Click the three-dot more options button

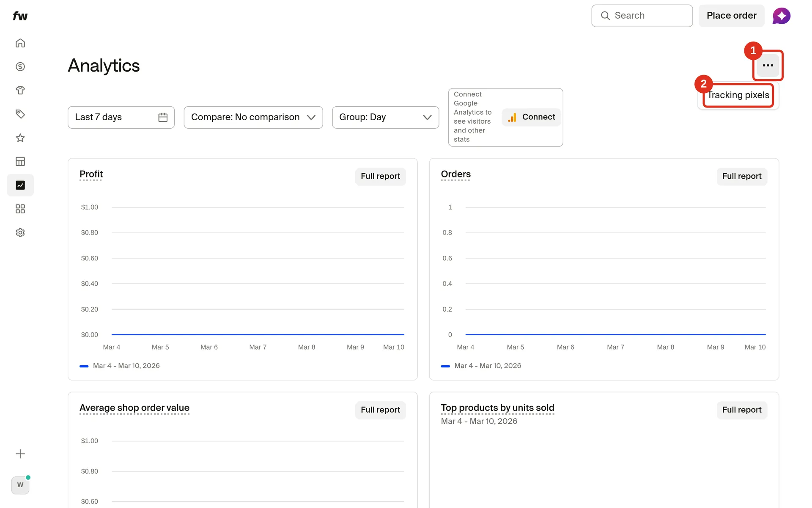768,65
